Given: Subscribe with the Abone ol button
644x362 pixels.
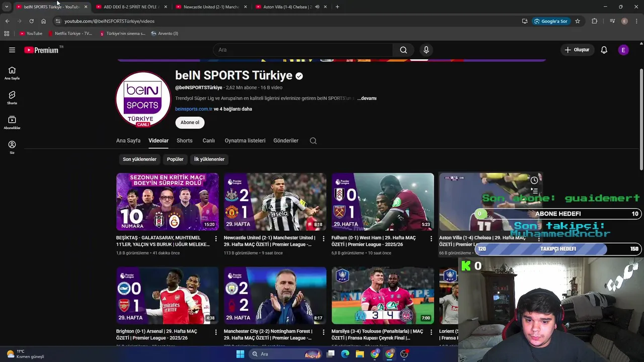Looking at the screenshot, I should pos(190,123).
